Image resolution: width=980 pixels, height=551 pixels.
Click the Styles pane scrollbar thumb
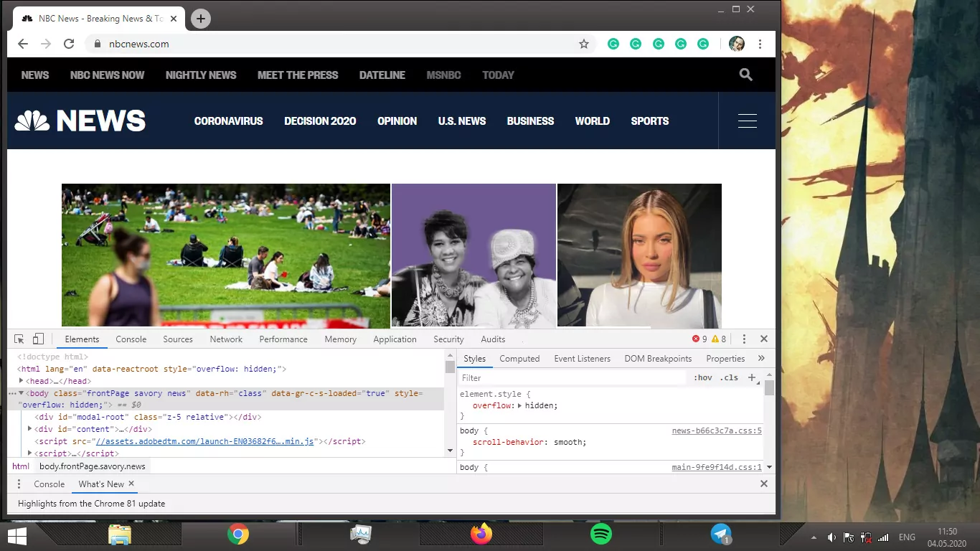pos(769,387)
